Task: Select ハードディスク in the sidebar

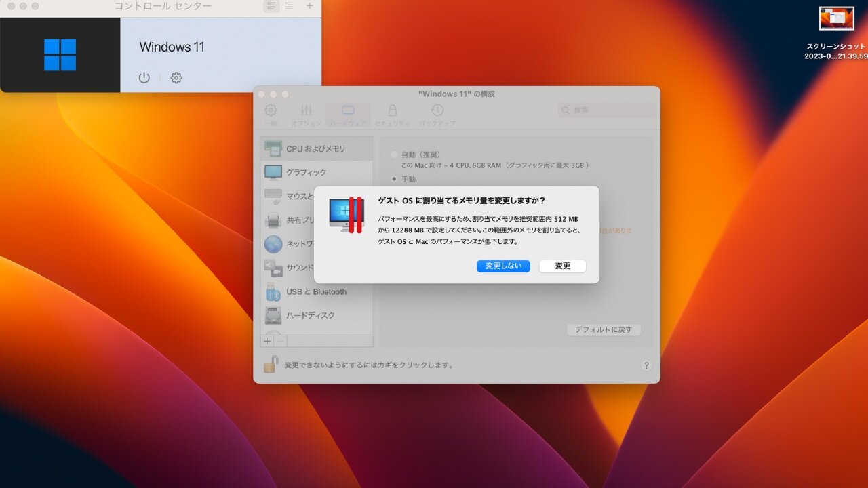Action: coord(317,316)
